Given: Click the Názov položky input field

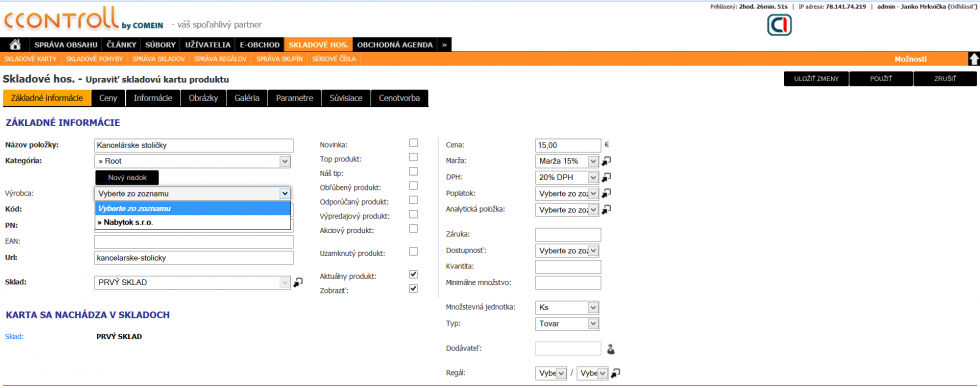Looking at the screenshot, I should click(194, 146).
